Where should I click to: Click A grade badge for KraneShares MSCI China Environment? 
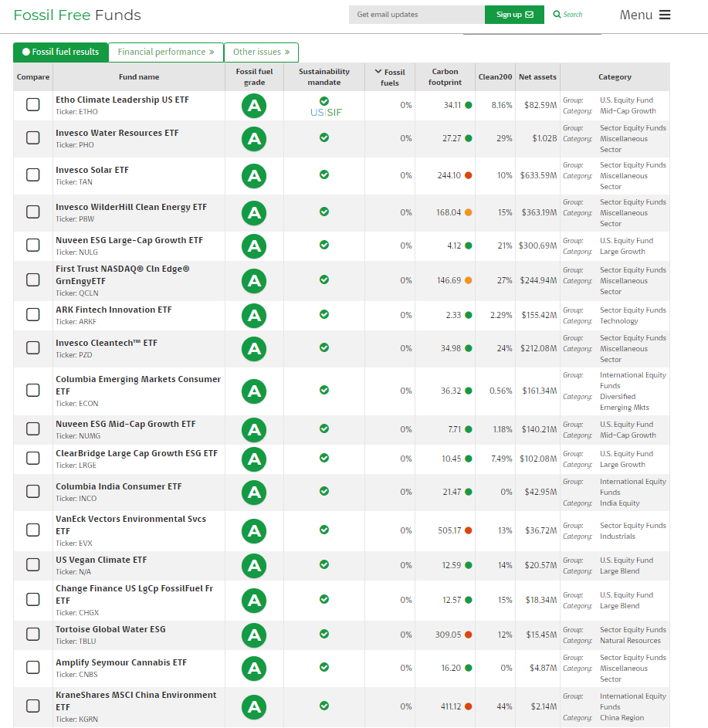tap(254, 707)
